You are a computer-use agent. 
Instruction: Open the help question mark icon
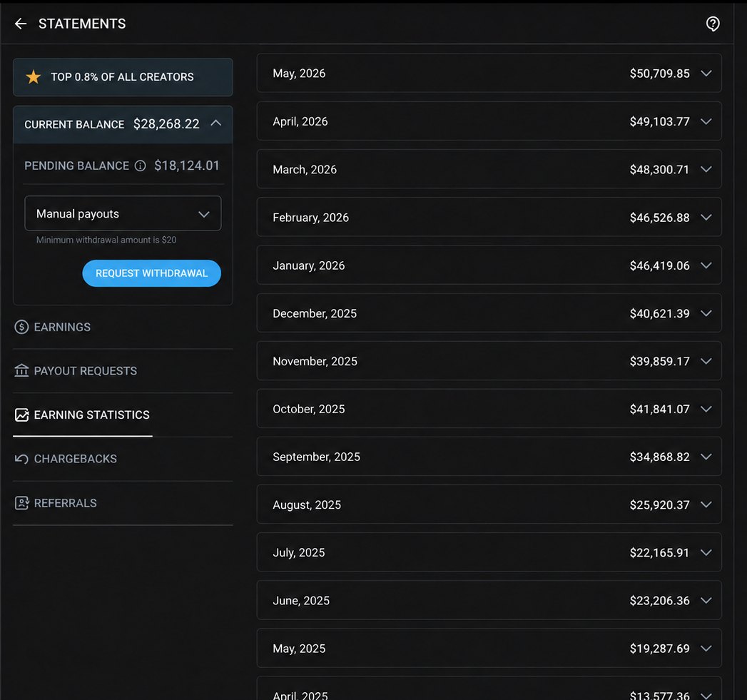point(713,24)
